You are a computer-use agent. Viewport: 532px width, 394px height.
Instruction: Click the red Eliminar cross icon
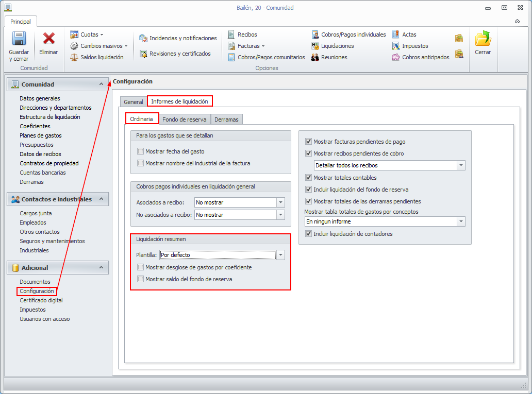(x=48, y=38)
